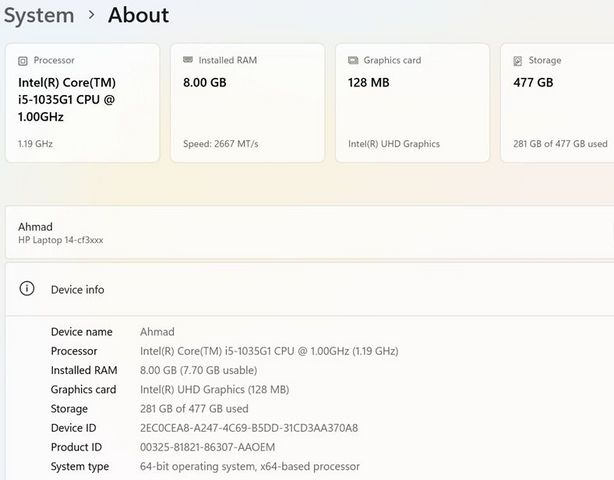This screenshot has width=614, height=480.
Task: Click the System type 64-bit value
Action: tap(250, 467)
